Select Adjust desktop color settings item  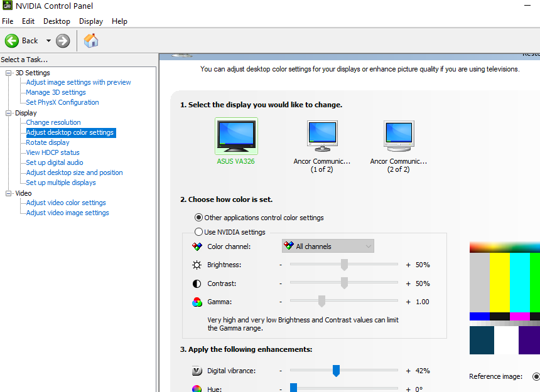pyautogui.click(x=71, y=133)
